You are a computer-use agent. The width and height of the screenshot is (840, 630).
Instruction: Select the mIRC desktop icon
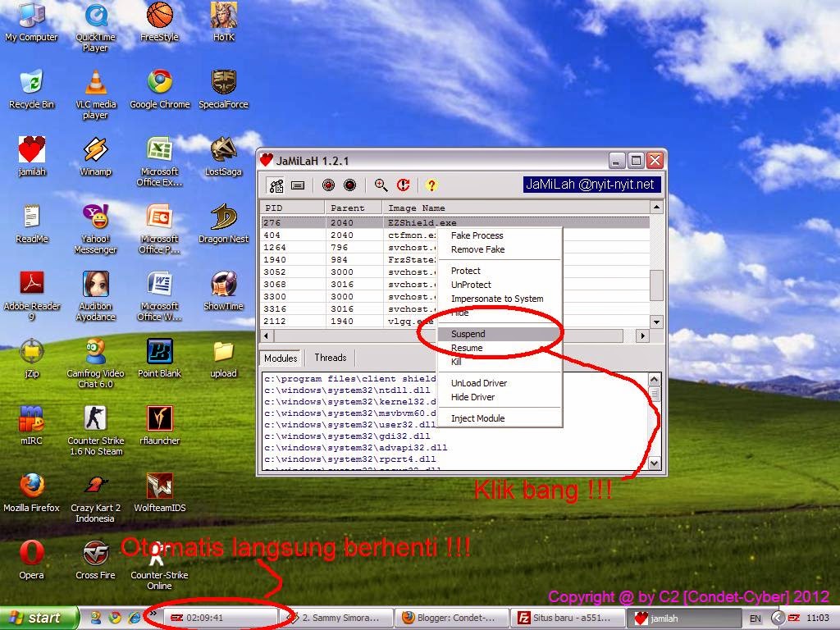[31, 426]
